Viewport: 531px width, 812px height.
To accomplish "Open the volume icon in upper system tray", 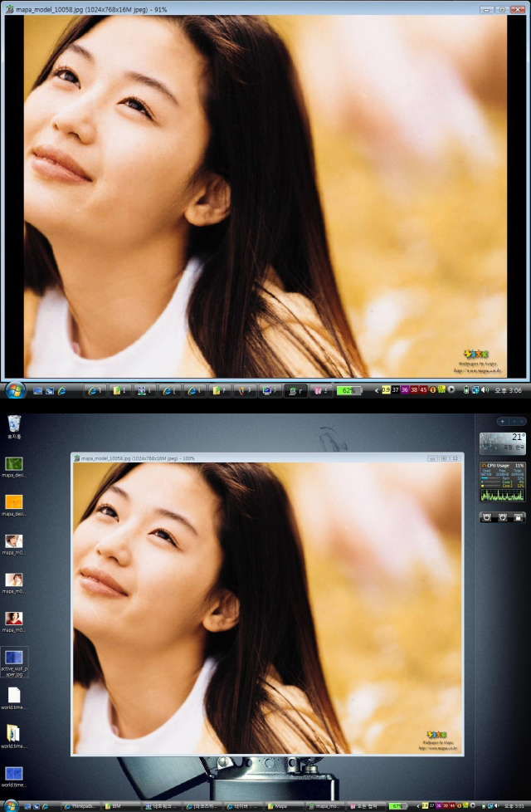I will click(485, 390).
